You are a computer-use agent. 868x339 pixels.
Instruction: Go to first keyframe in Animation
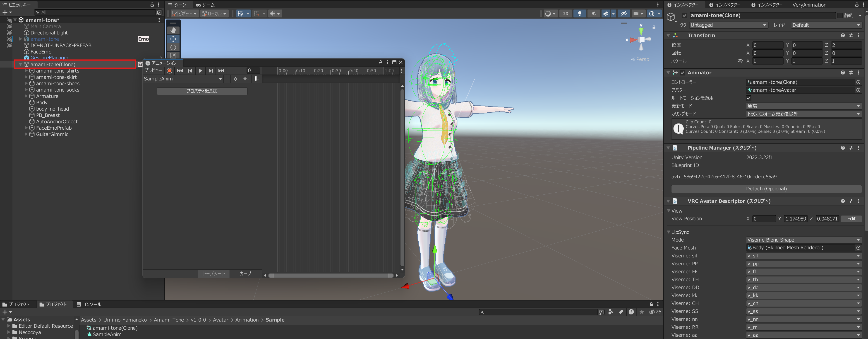coord(180,70)
